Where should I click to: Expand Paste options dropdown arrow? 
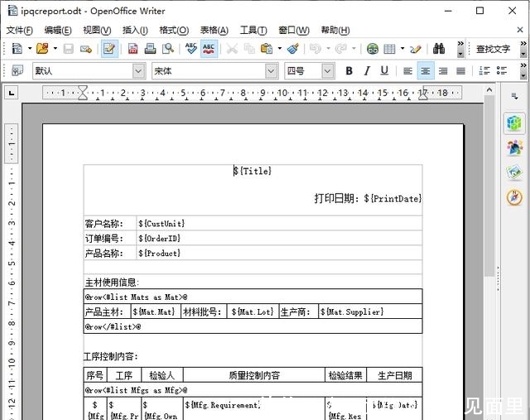click(280, 49)
